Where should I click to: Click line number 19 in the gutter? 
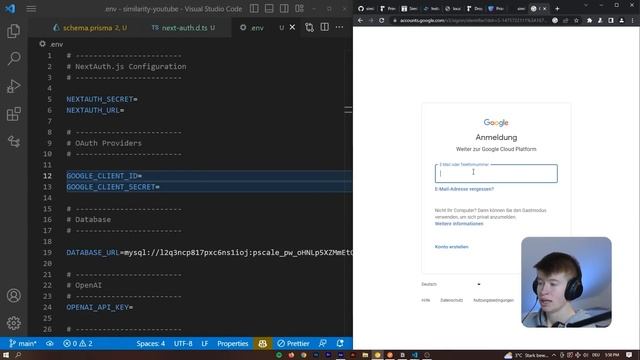47,253
